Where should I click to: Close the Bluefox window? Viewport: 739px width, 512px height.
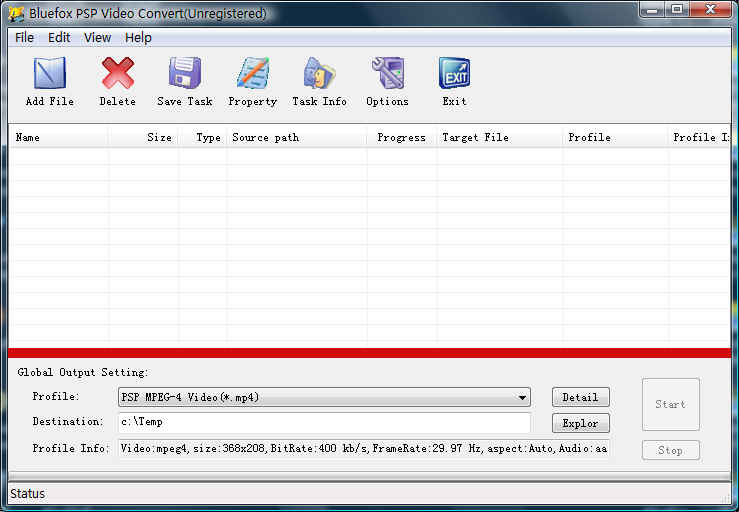[x=711, y=9]
